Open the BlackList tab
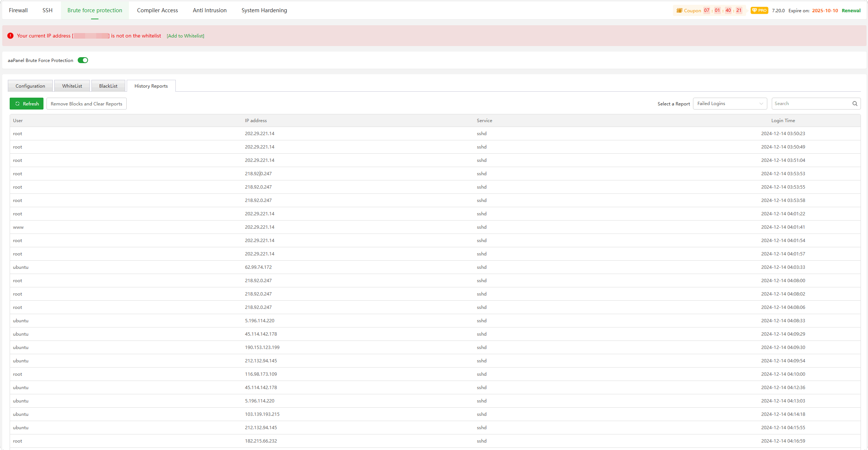Image resolution: width=868 pixels, height=450 pixels. [x=108, y=86]
